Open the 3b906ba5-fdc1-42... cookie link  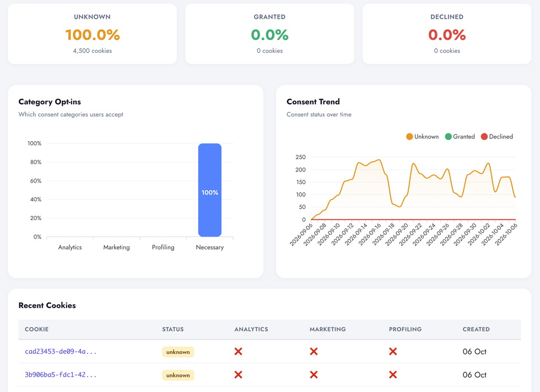point(61,375)
